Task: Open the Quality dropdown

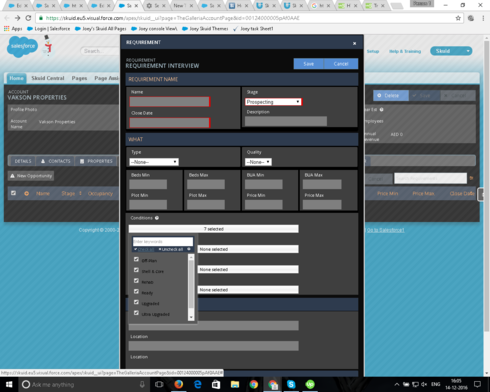Action: click(258, 162)
